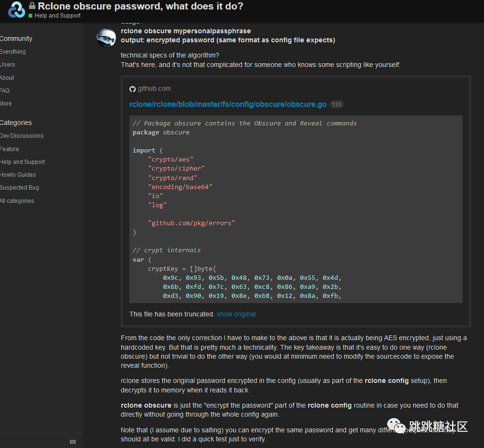Click the 133 click count badge
The image size is (484, 448).
click(x=337, y=105)
